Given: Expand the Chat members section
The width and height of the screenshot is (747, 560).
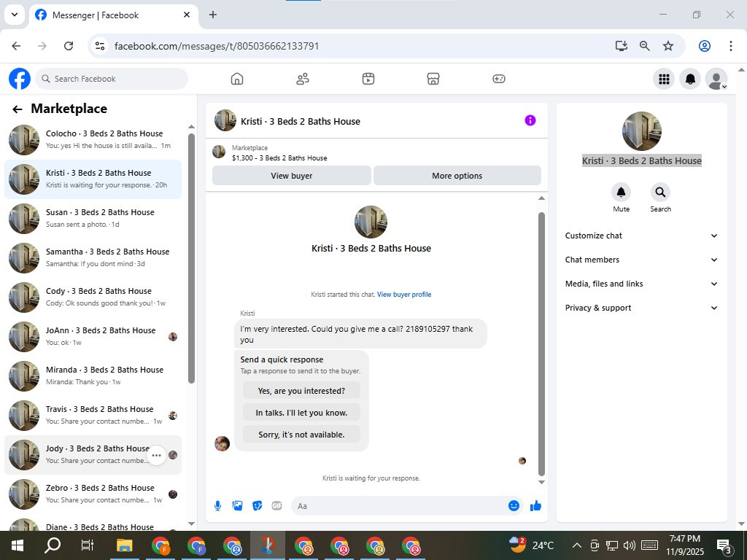Looking at the screenshot, I should pyautogui.click(x=641, y=260).
